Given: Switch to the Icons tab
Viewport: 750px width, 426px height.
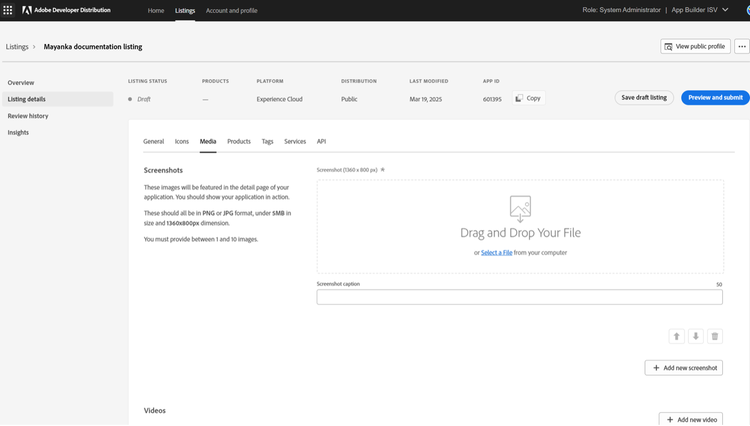Looking at the screenshot, I should pos(182,142).
